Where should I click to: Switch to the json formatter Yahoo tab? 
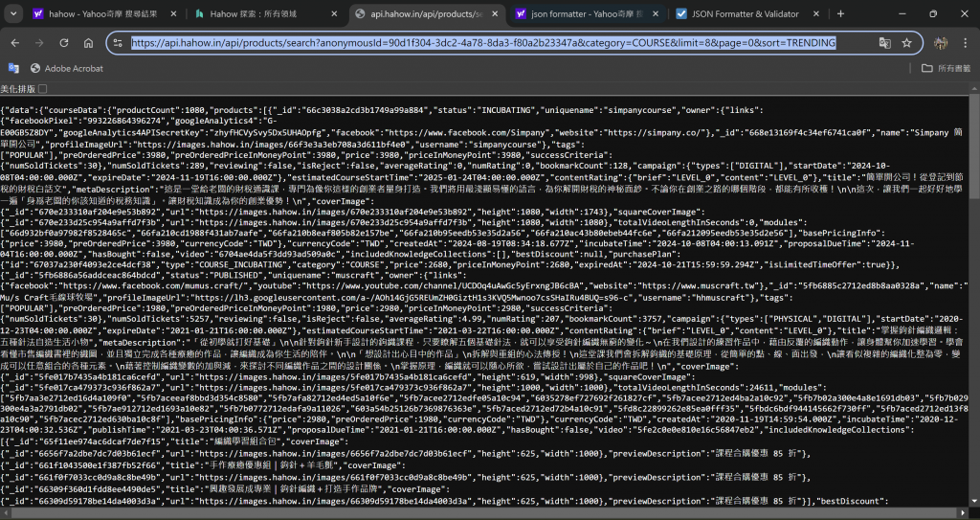pos(589,13)
